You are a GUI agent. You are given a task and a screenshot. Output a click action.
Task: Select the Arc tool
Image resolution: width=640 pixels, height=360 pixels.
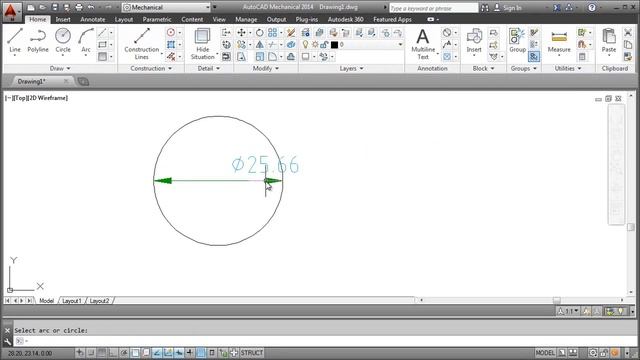click(86, 41)
